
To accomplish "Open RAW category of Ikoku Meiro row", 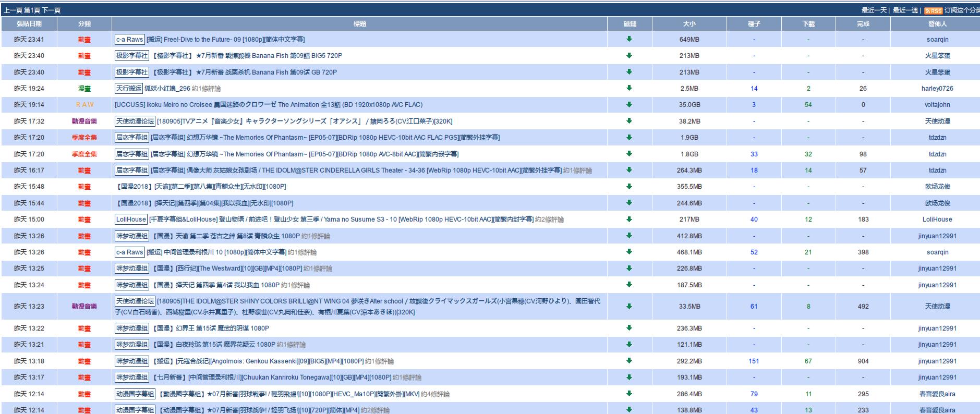I will tap(84, 104).
